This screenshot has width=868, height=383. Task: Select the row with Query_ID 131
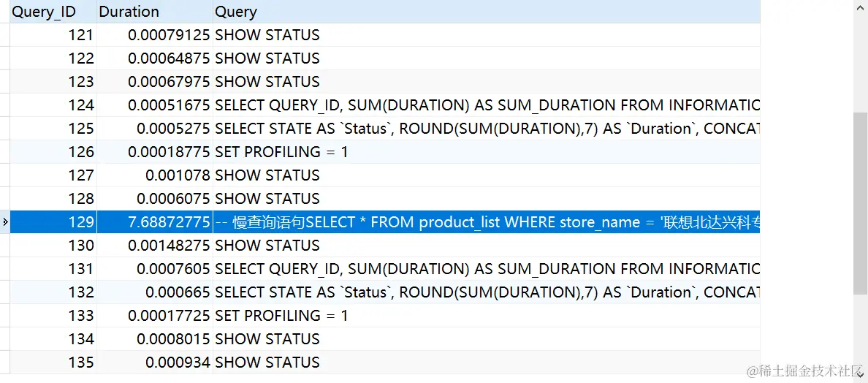point(385,268)
